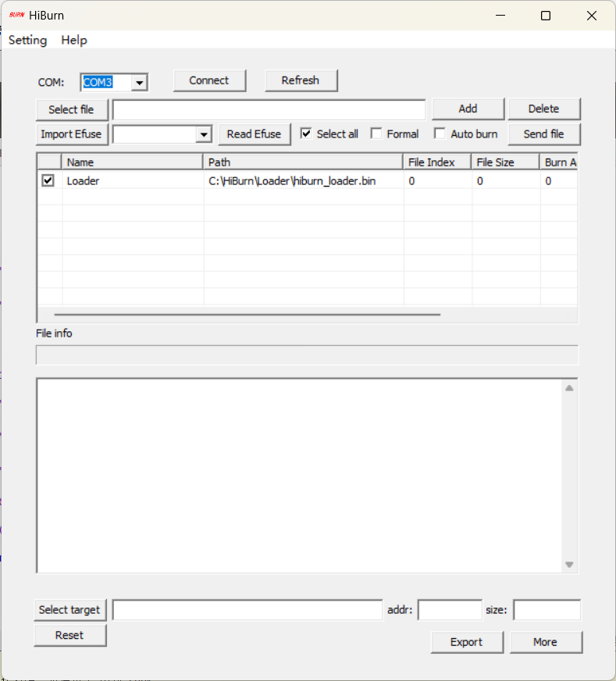Expand the Efuse dropdown next to Import Efuse
The image size is (616, 681).
pos(204,134)
